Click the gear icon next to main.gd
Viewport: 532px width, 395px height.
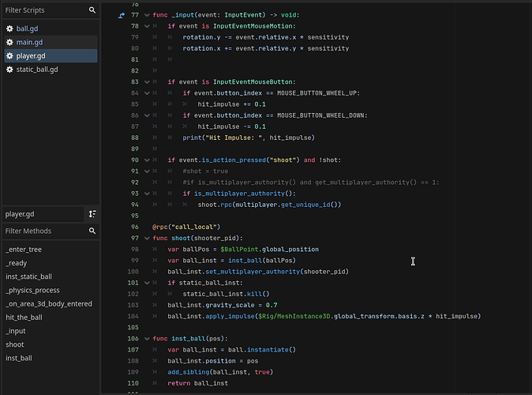[9, 42]
